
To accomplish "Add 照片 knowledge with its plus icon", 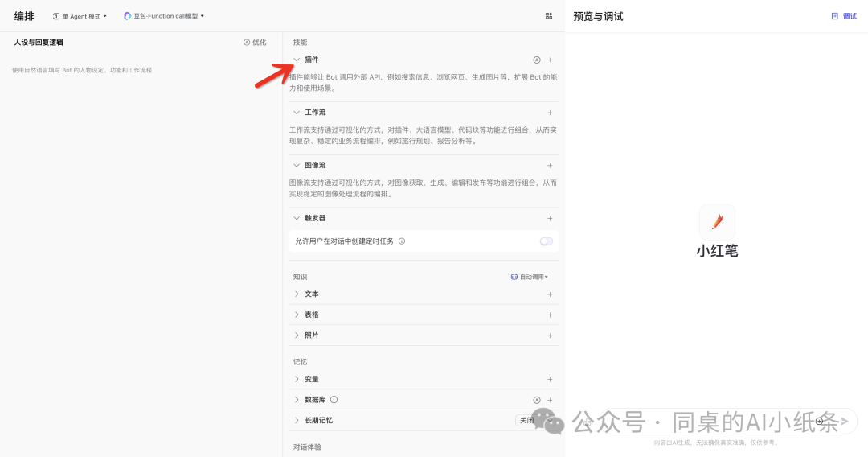I will 550,336.
